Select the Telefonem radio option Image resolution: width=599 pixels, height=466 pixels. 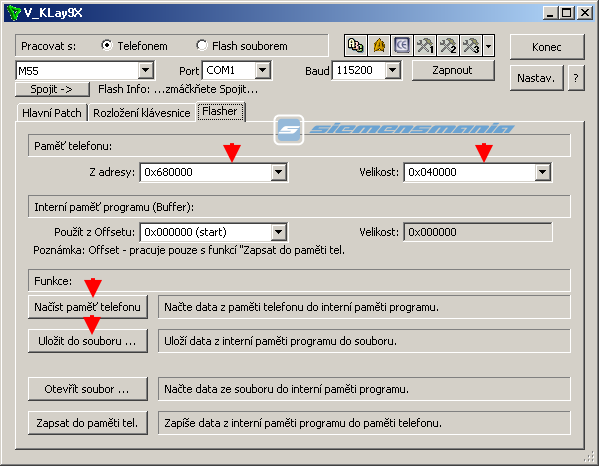tap(107, 45)
